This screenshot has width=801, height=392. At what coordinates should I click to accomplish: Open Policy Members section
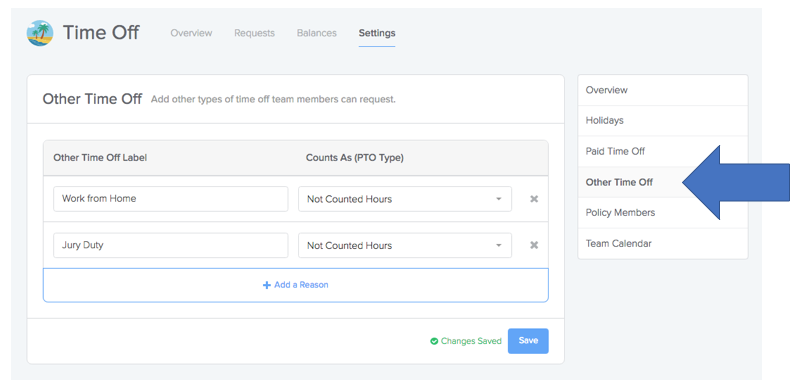pos(663,213)
